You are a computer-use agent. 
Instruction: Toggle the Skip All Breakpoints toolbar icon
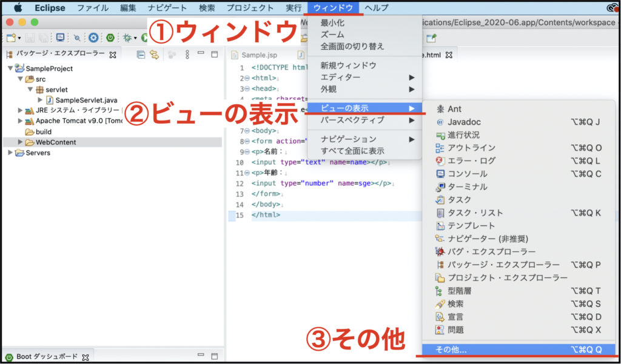78,38
